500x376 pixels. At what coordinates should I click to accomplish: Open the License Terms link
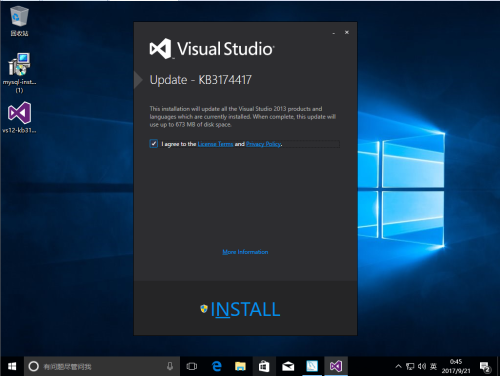(x=215, y=144)
